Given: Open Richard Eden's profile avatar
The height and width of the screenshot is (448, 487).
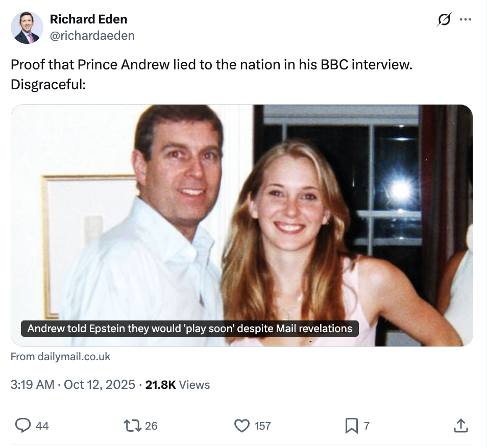Looking at the screenshot, I should [27, 27].
